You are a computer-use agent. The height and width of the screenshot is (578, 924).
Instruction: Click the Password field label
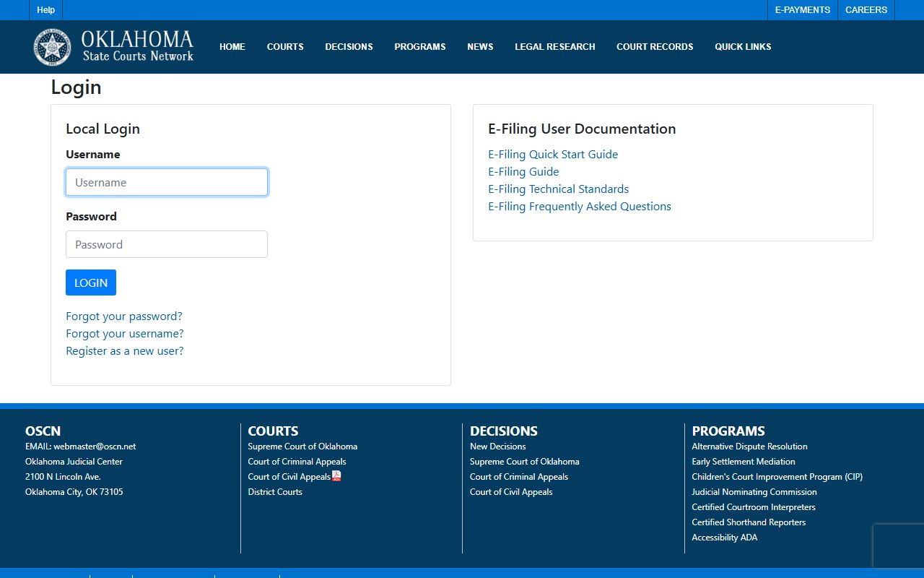(x=91, y=217)
